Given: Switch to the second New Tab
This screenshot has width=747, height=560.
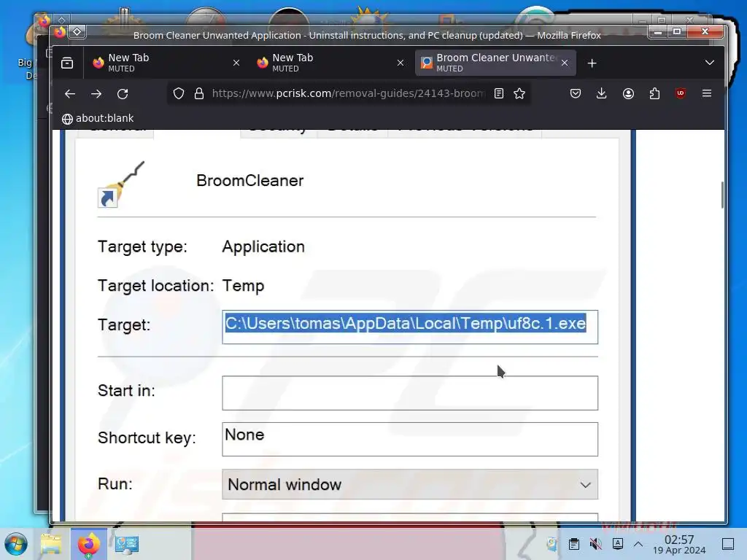Looking at the screenshot, I should [331, 63].
